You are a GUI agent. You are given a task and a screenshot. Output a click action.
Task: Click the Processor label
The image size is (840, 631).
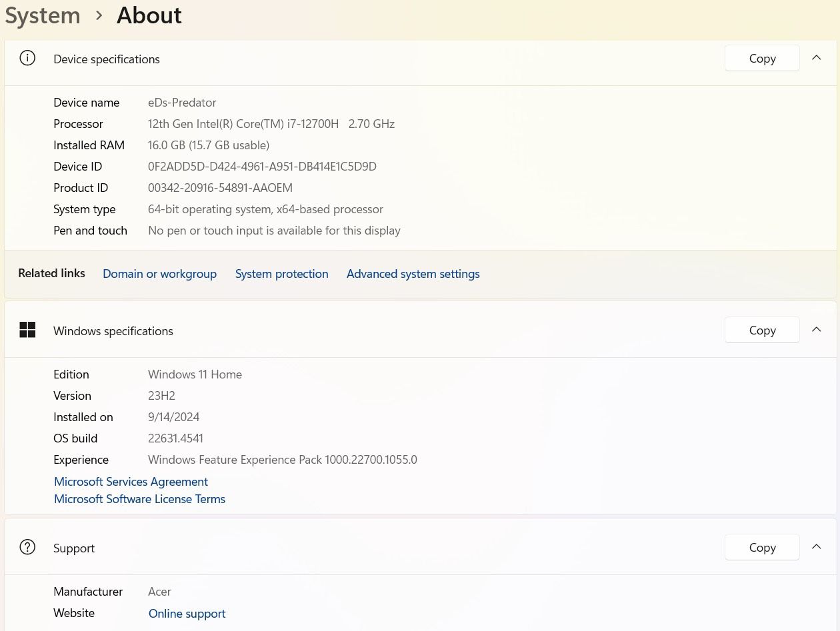pyautogui.click(x=78, y=124)
